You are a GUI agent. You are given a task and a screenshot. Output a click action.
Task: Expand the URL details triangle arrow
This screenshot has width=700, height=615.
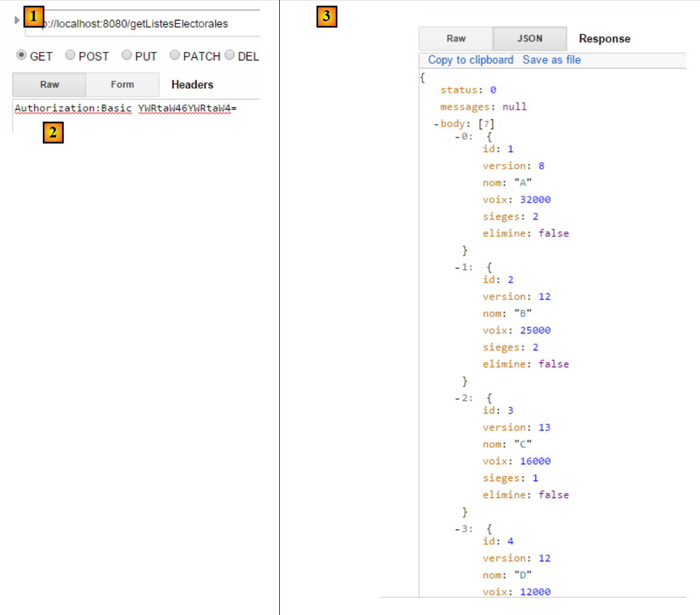17,20
